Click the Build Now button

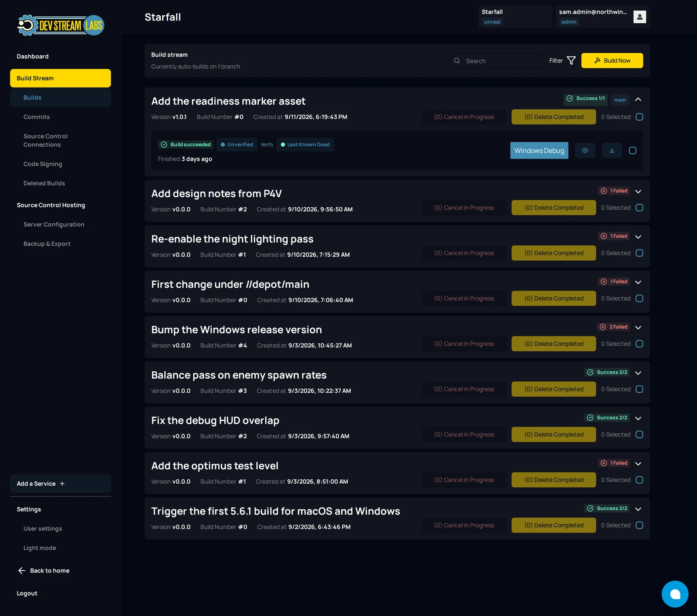[x=612, y=61]
